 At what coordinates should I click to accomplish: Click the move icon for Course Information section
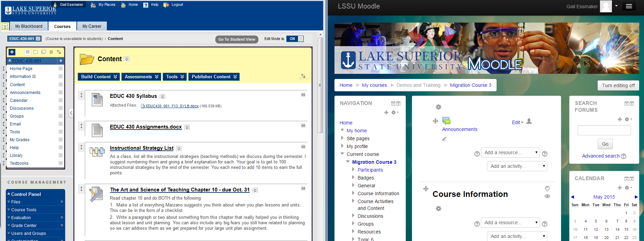[426, 189]
